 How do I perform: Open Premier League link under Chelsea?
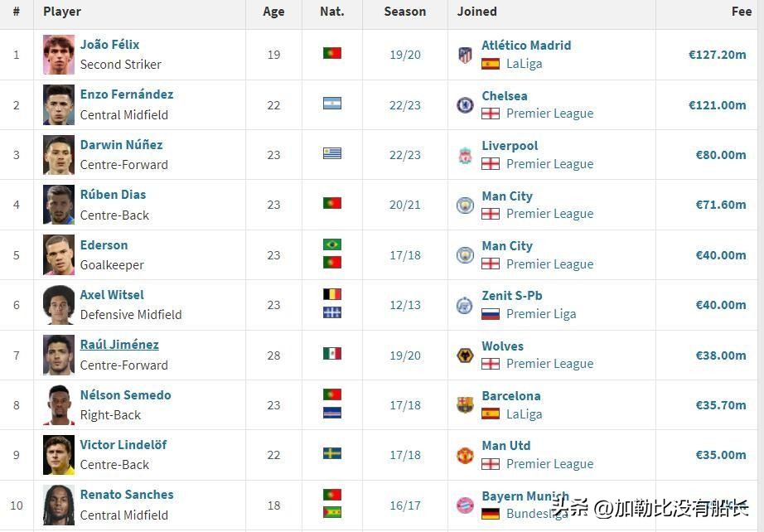click(x=549, y=114)
